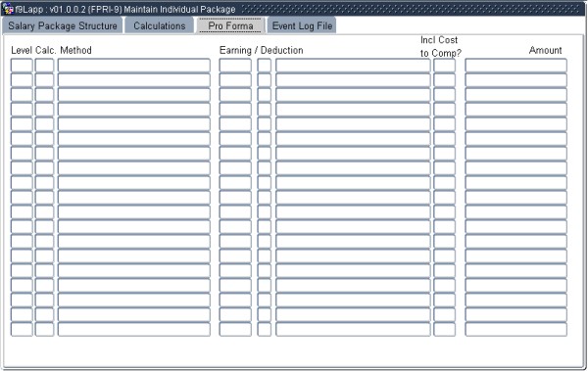588x371 pixels.
Task: Select the Pro Forma tab
Action: [x=230, y=25]
